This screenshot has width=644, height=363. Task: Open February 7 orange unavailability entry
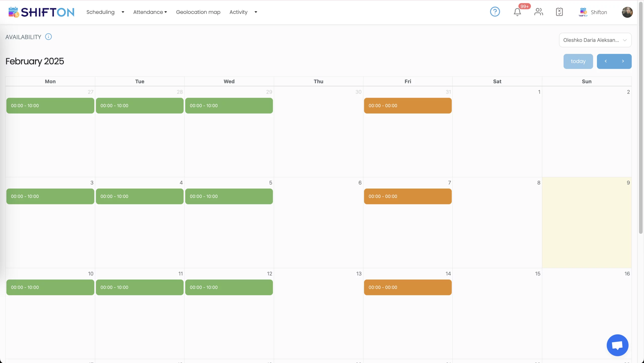[408, 196]
